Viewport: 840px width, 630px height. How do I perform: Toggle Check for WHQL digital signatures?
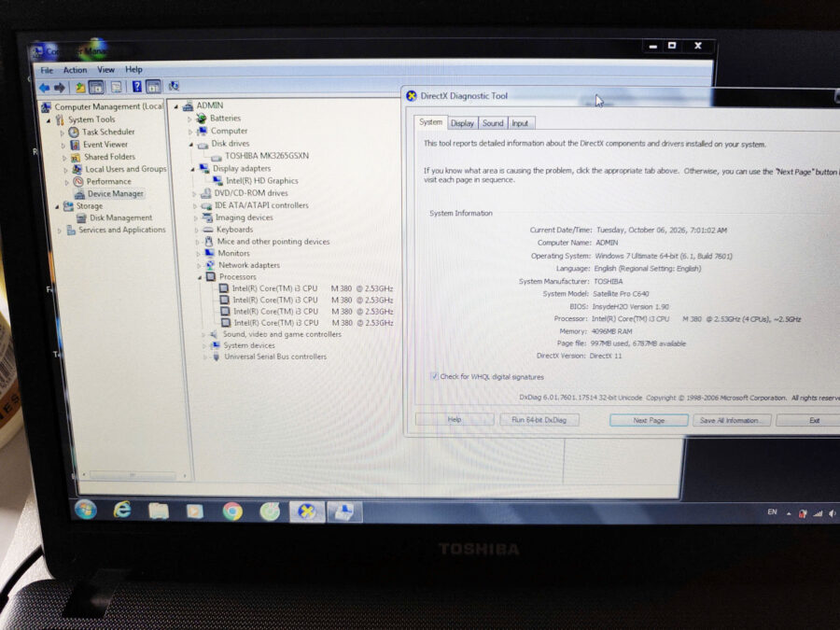[434, 376]
